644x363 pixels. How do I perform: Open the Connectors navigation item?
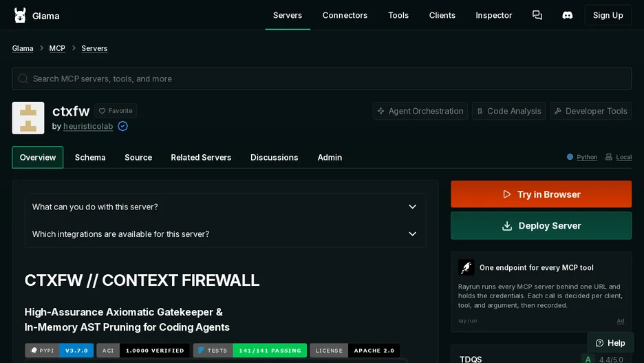[345, 15]
